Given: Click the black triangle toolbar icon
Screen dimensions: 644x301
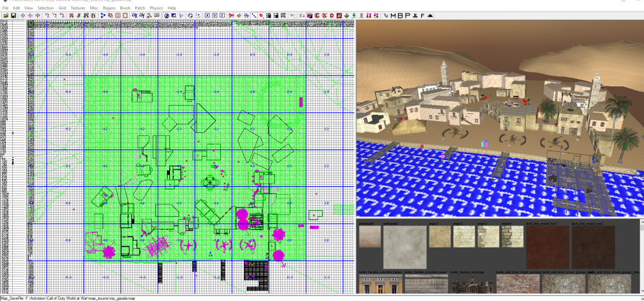Looking at the screenshot, I should tap(430, 14).
